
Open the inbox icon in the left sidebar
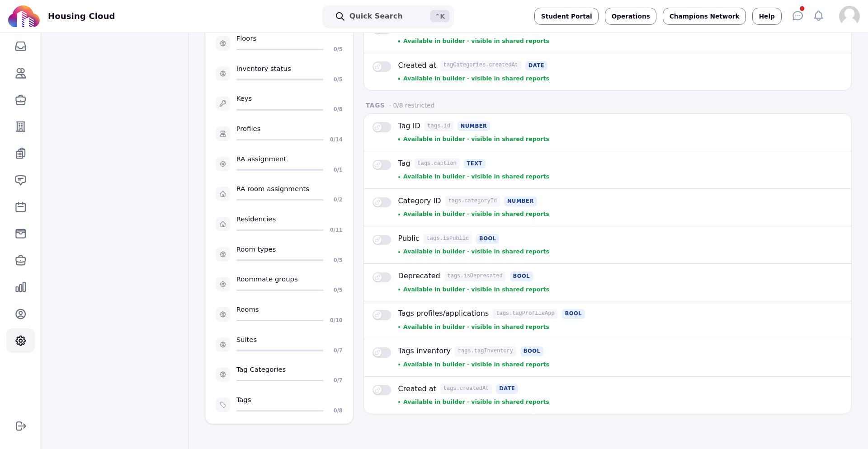click(20, 47)
